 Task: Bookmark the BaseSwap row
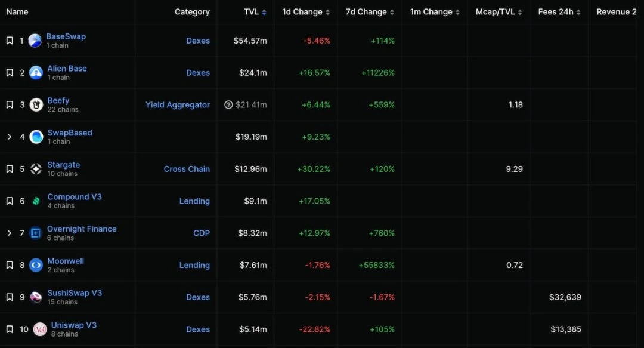pos(10,41)
